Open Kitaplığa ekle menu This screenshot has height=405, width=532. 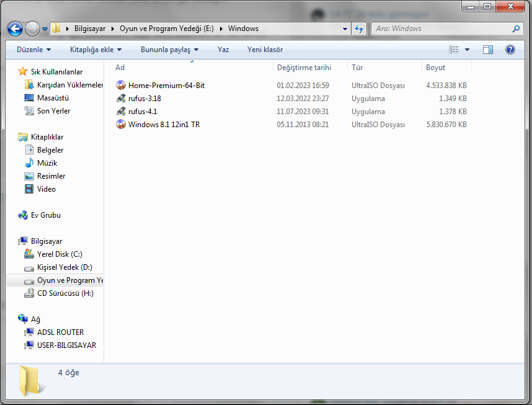click(x=95, y=50)
